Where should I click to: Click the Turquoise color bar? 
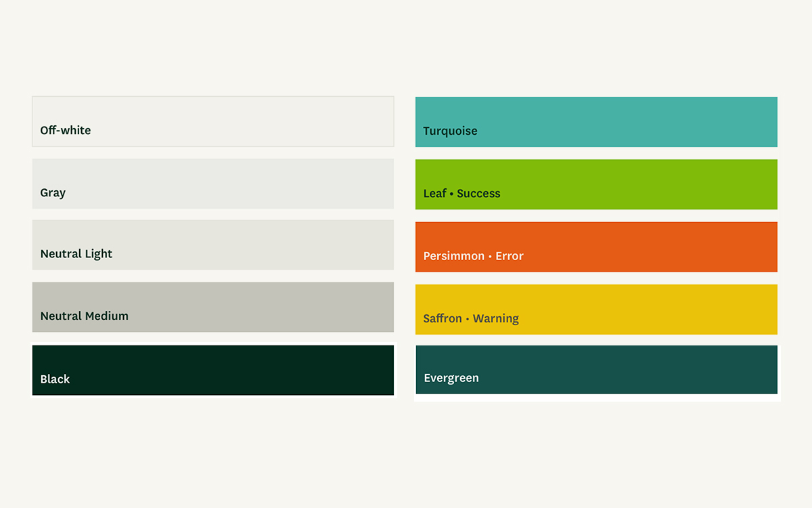point(596,121)
